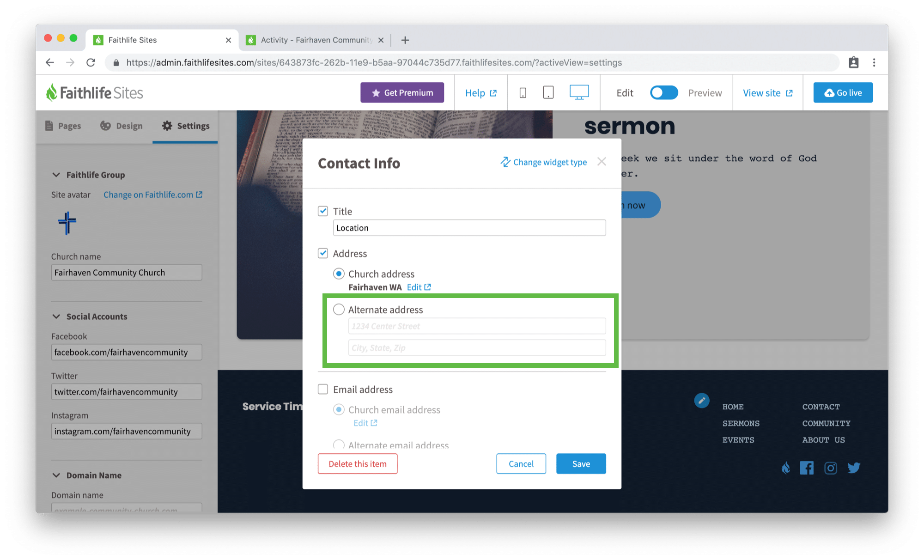Switch to the Design tab
Viewport: 924px width, 560px height.
coord(122,126)
